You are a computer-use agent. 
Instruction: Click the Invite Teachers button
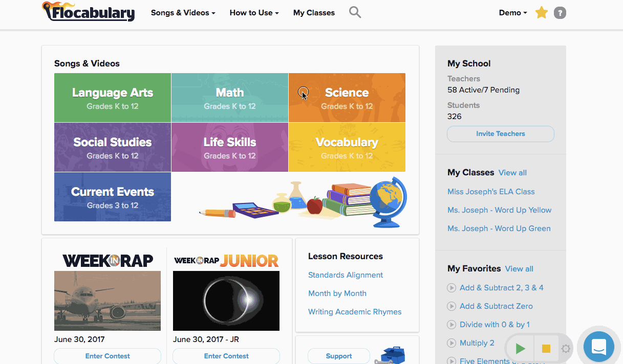click(x=500, y=134)
